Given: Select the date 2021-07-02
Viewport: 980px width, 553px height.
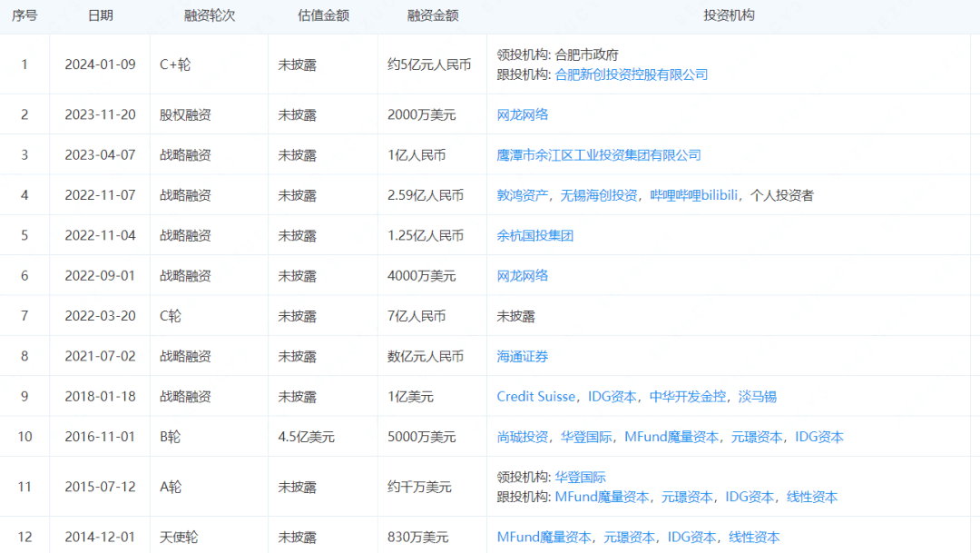Looking at the screenshot, I should point(100,356).
